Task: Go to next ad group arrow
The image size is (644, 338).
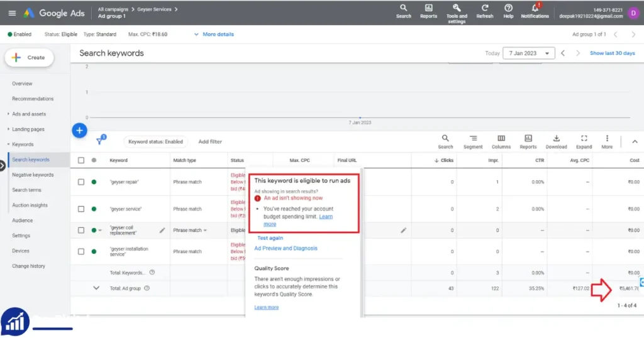Action: coord(633,35)
